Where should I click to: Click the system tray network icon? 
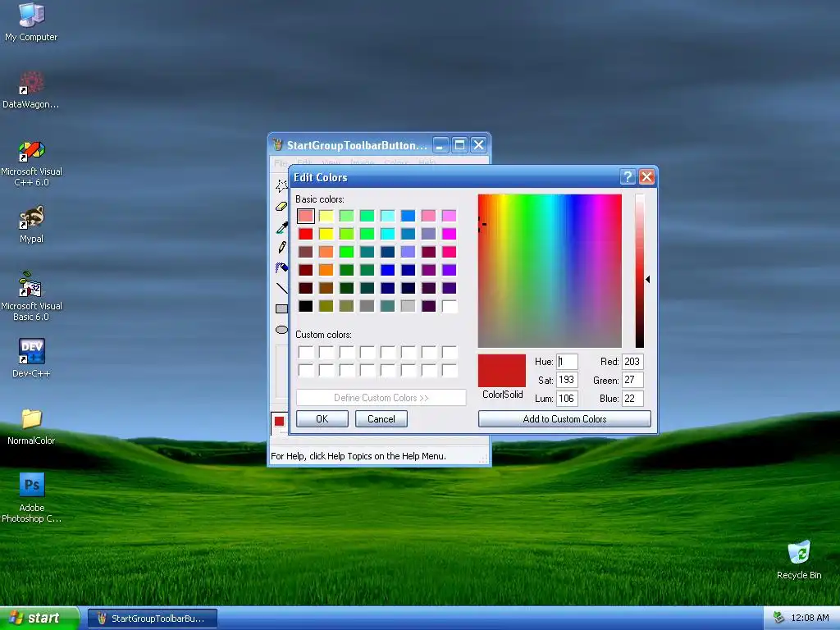pyautogui.click(x=778, y=618)
